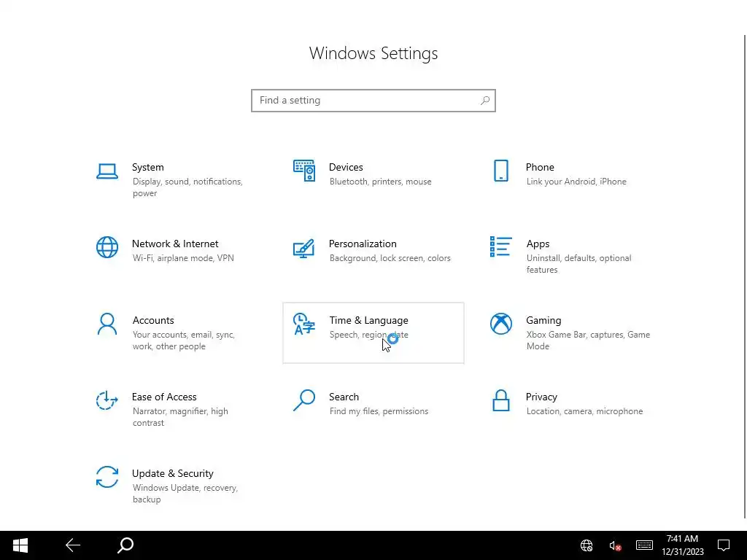Click the vertical scrollbar on the right edge
The image size is (747, 560).
pos(745,276)
